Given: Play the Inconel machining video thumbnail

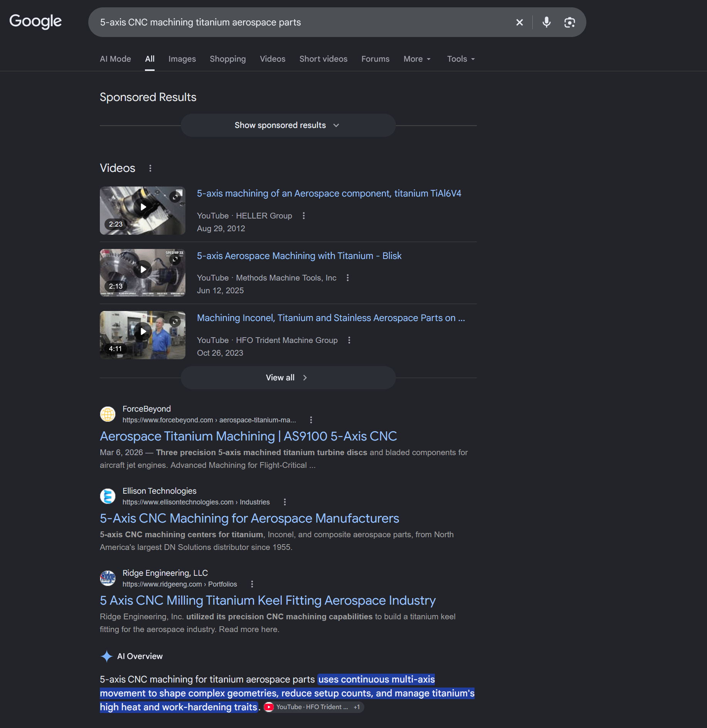Looking at the screenshot, I should 143,331.
